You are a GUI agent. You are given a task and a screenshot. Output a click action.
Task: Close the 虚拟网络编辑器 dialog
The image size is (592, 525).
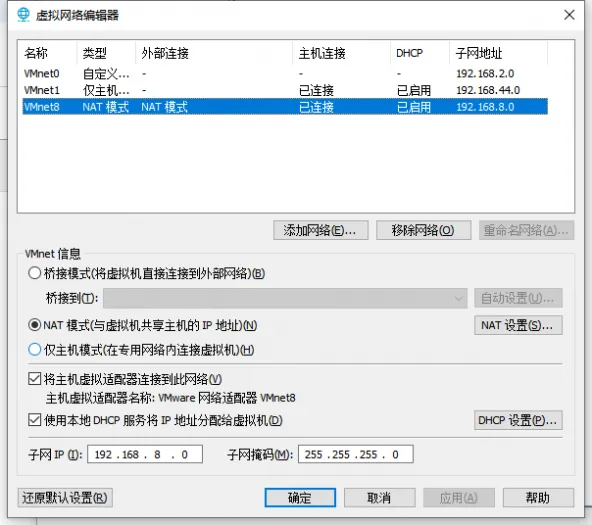click(x=569, y=15)
